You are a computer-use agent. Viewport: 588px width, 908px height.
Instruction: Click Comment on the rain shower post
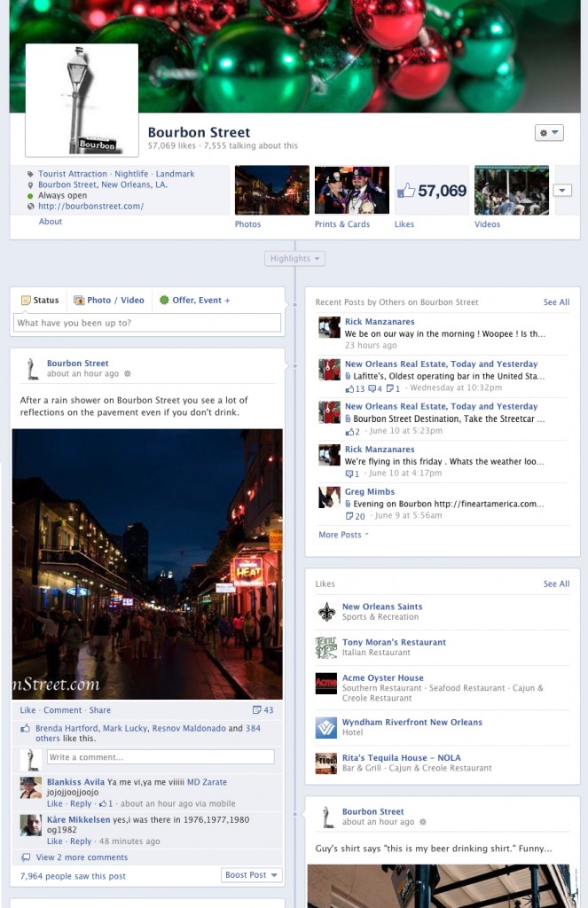(x=63, y=710)
